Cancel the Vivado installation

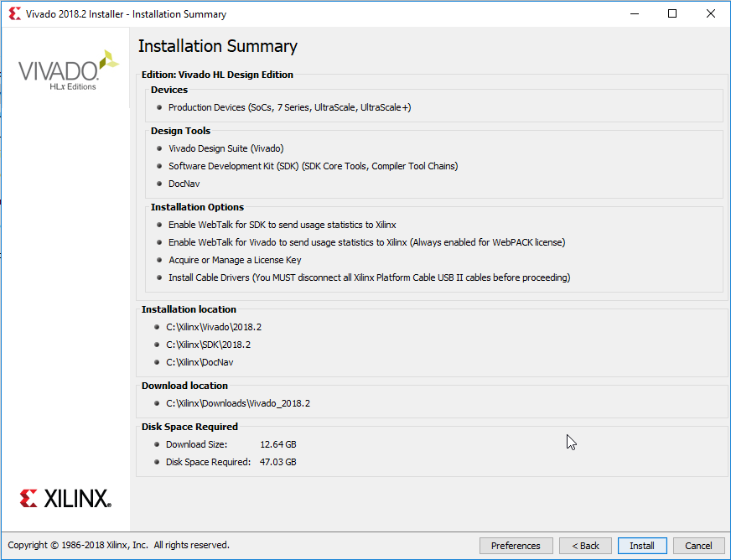698,546
